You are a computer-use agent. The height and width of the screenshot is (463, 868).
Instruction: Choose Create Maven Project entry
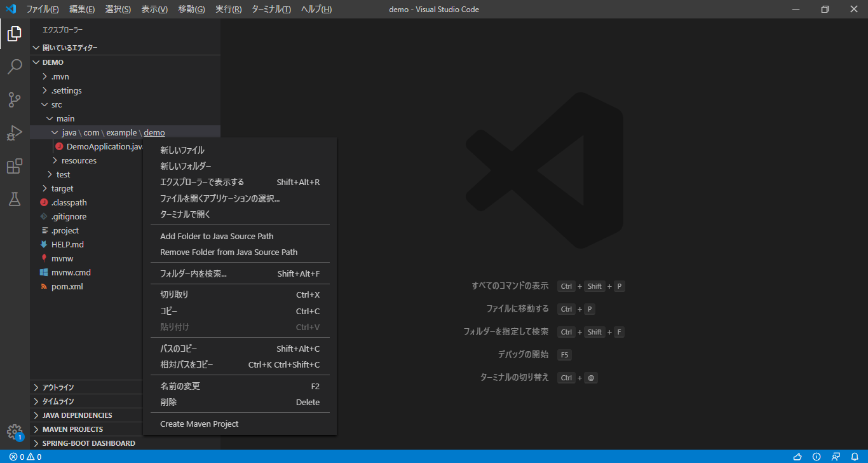[x=240, y=424]
